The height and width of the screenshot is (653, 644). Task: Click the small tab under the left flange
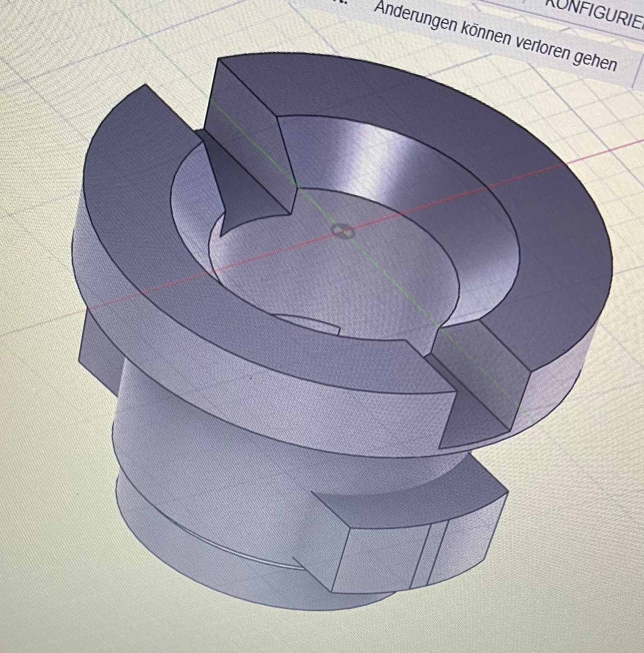tap(97, 345)
